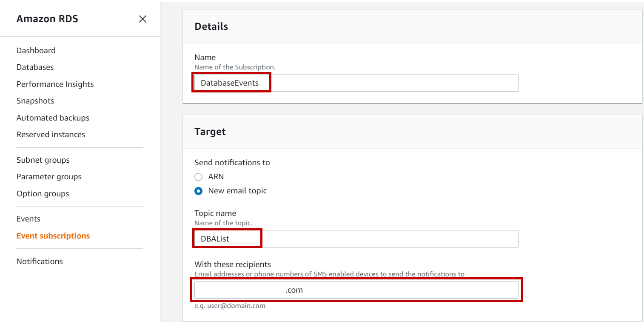This screenshot has height=322, width=644.
Task: Click the subscription Name input field
Action: 356,83
